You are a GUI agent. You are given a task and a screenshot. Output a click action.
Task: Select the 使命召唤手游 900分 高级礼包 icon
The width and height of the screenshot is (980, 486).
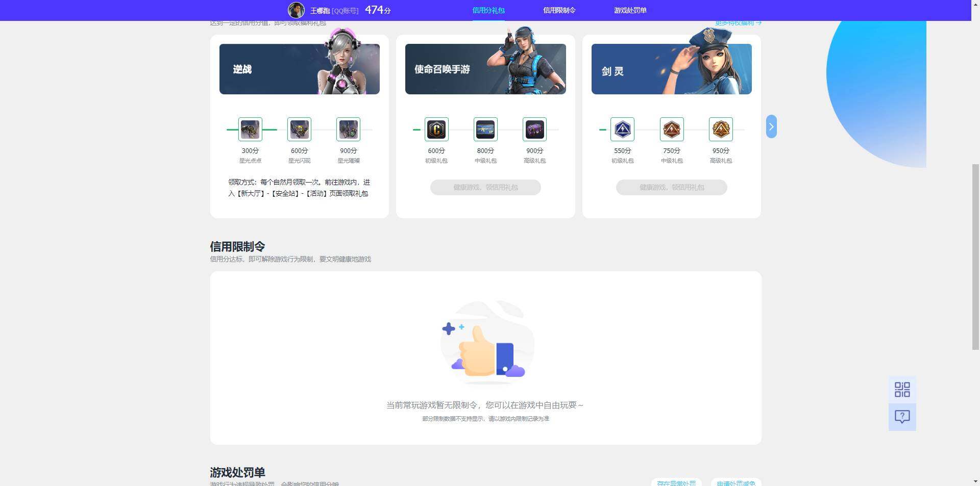tap(534, 130)
